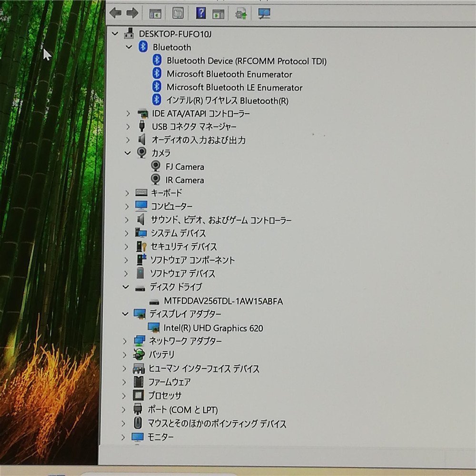476x476 pixels.
Task: Select the セキュリティ デバイス row label
Action: tap(184, 247)
